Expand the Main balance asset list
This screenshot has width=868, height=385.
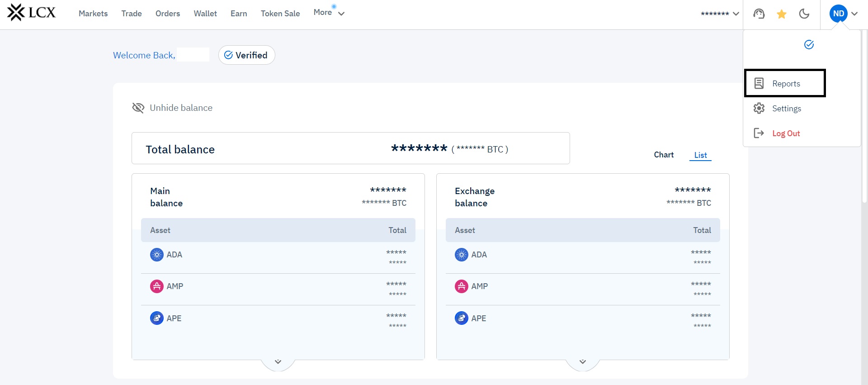278,362
